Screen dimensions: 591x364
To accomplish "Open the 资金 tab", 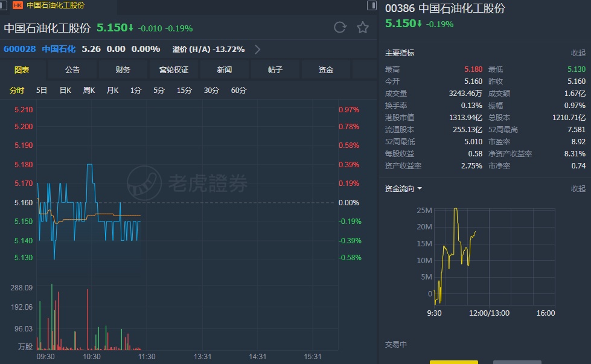I will [x=325, y=69].
